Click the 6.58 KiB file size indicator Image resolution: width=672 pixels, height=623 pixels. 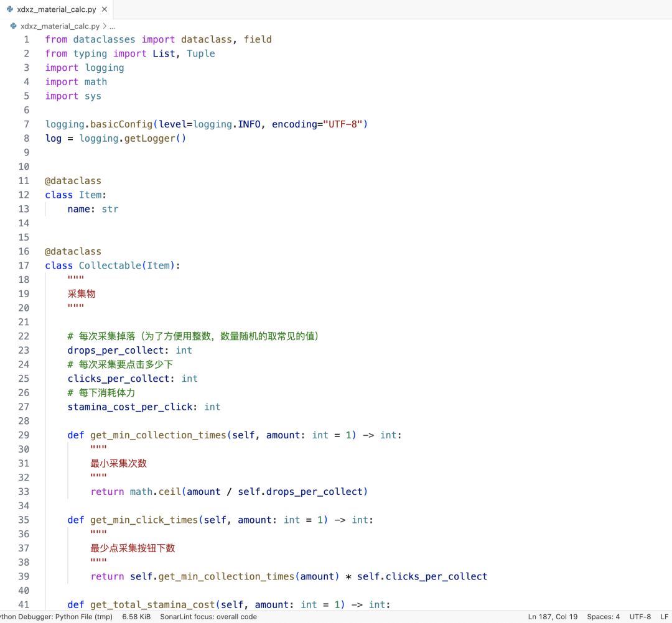pyautogui.click(x=136, y=617)
